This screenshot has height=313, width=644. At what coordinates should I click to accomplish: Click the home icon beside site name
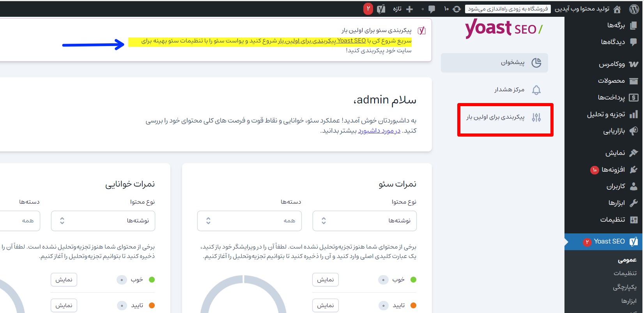[617, 9]
